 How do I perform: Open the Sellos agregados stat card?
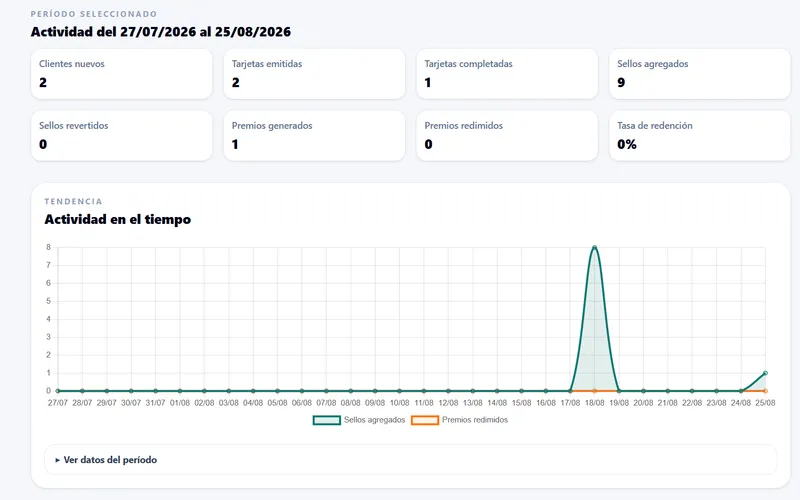click(699, 74)
